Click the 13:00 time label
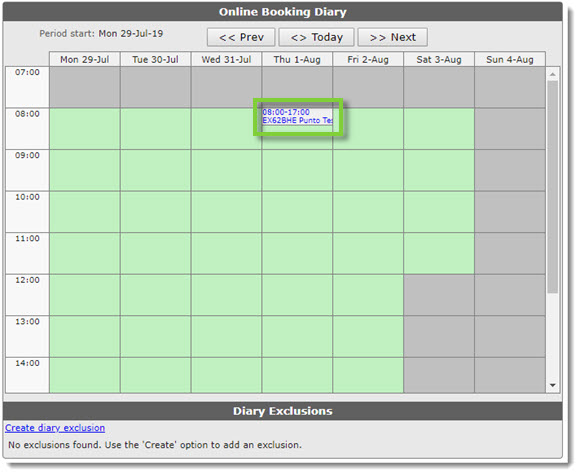Image resolution: width=580 pixels, height=475 pixels. (x=27, y=321)
